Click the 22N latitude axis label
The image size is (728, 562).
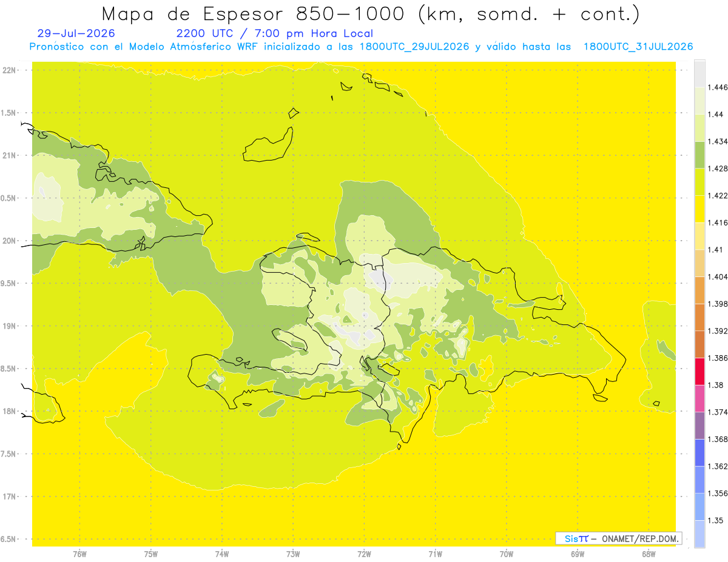click(x=9, y=70)
